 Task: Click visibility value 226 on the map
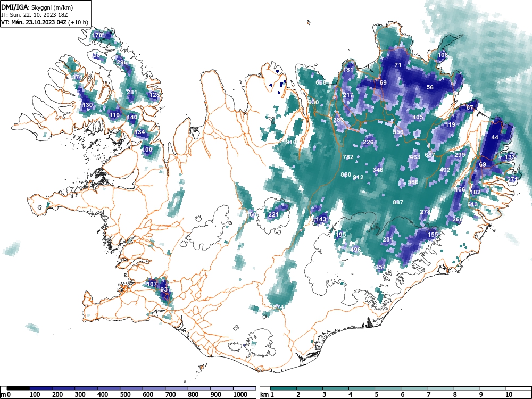click(368, 142)
